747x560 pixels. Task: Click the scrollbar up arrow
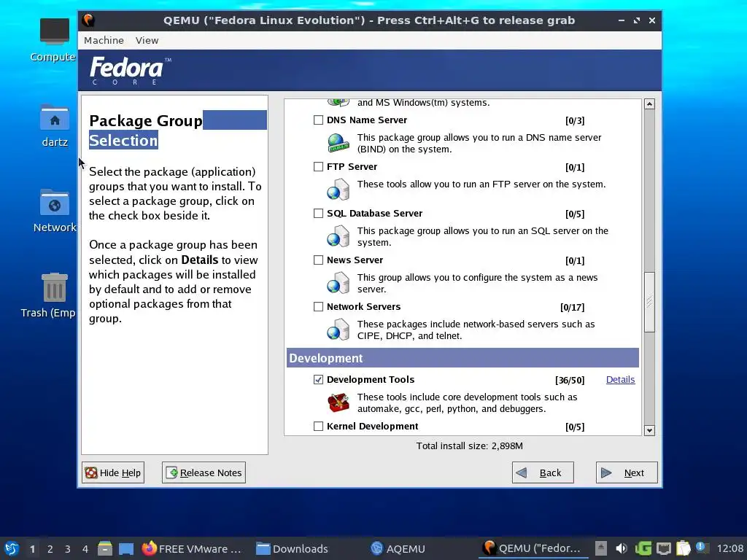pos(649,104)
